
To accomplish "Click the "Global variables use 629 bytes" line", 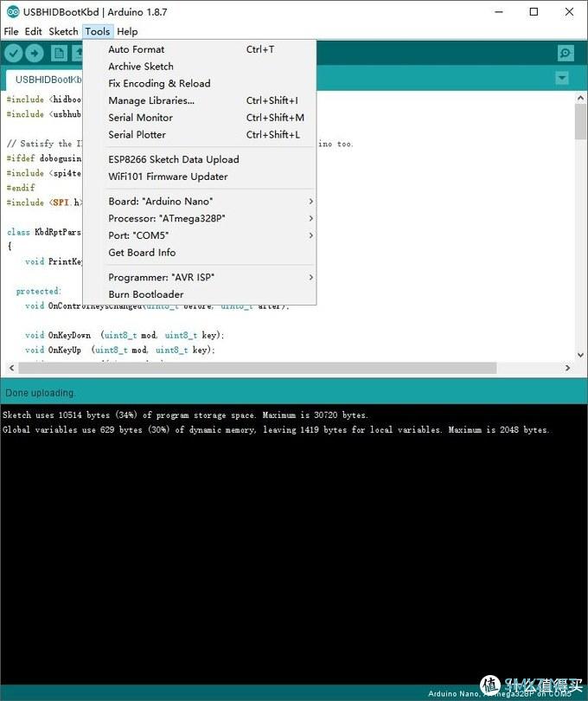I will click(x=276, y=429).
